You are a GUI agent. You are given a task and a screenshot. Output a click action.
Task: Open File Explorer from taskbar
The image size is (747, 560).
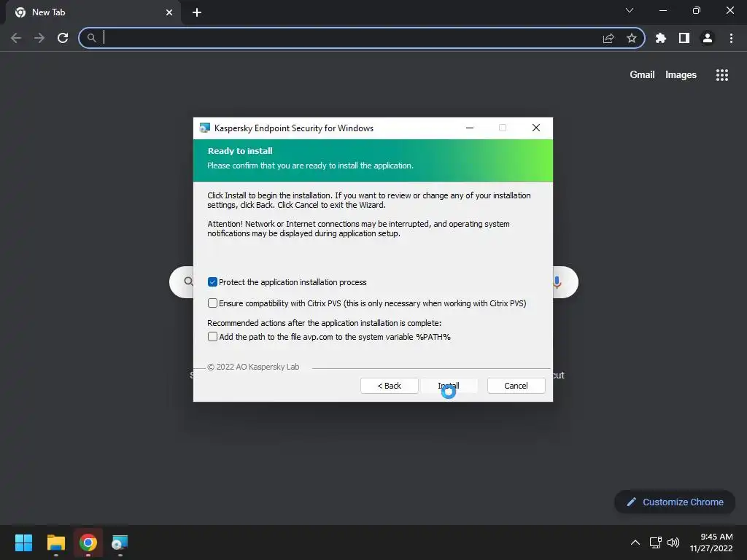click(x=56, y=542)
